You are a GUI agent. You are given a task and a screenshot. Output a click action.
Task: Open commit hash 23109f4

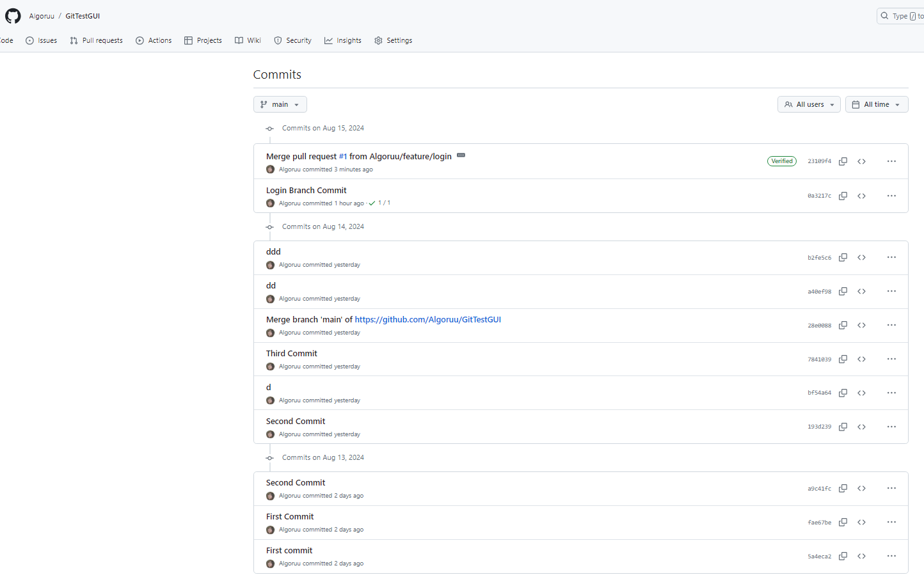[x=819, y=161]
